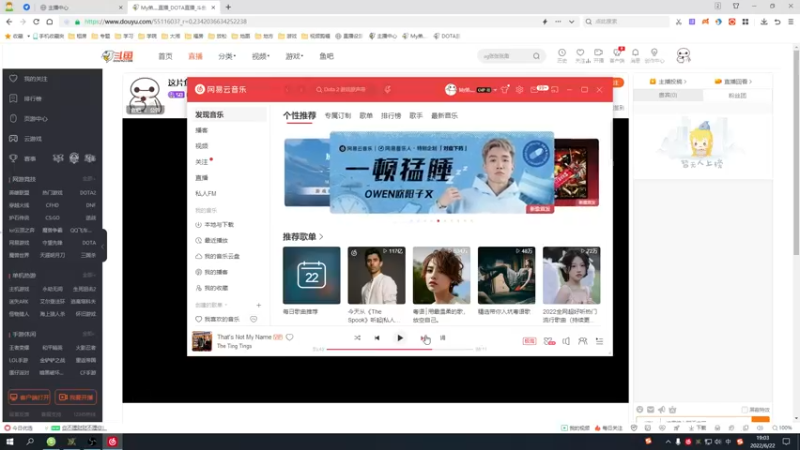Screen dimensions: 800x450
Task: Open NetEase Cloud Music settings gear
Action: pos(519,89)
